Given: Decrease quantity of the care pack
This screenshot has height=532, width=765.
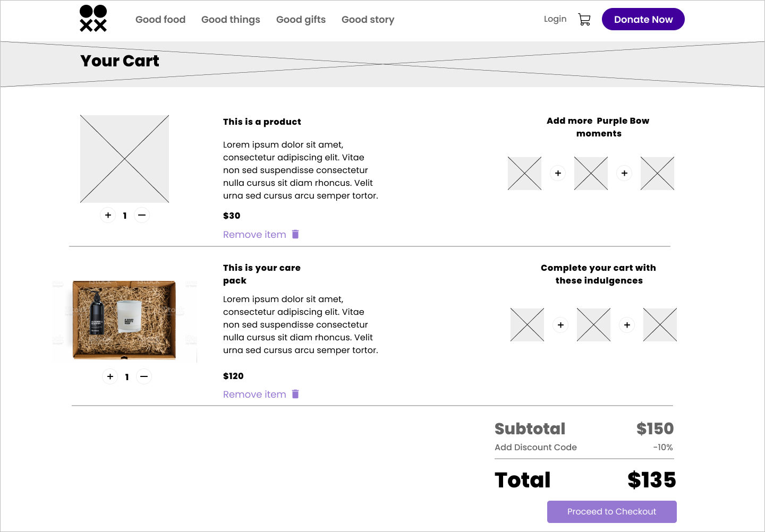Looking at the screenshot, I should click(x=144, y=376).
